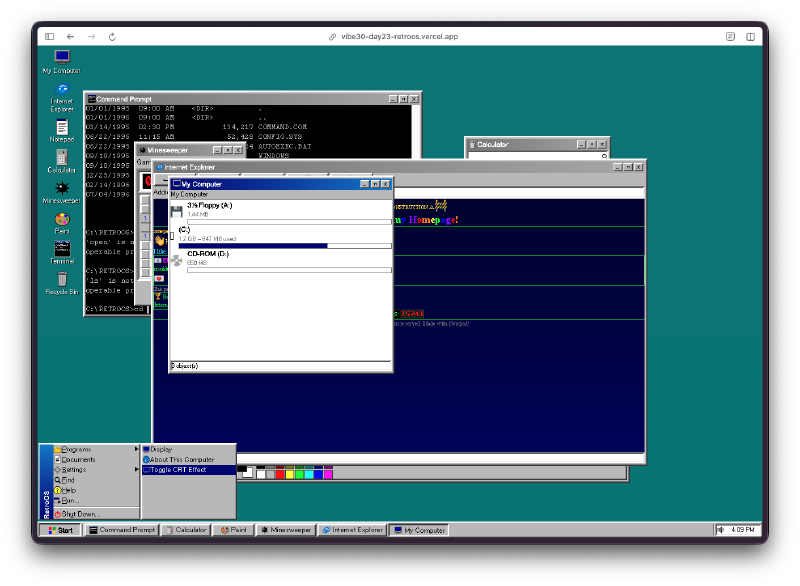Screen dimensions: 800x586
Task: Open the Paint desktop icon
Action: click(x=62, y=220)
